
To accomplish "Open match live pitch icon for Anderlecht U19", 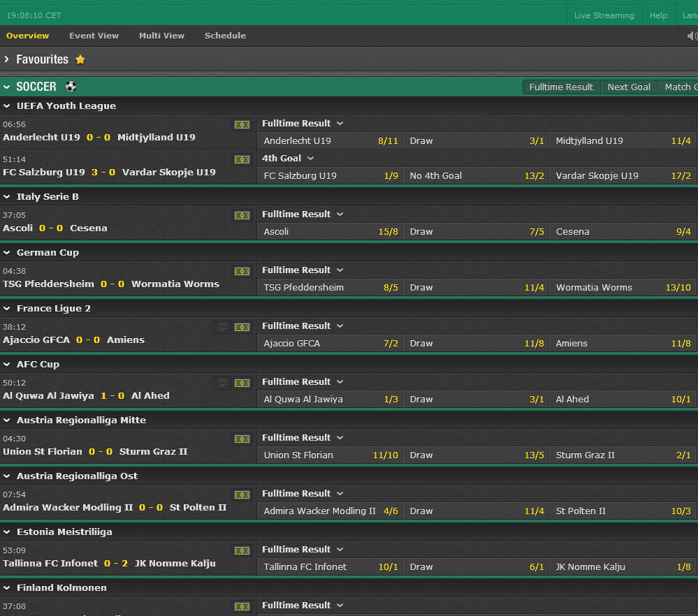I will [242, 124].
